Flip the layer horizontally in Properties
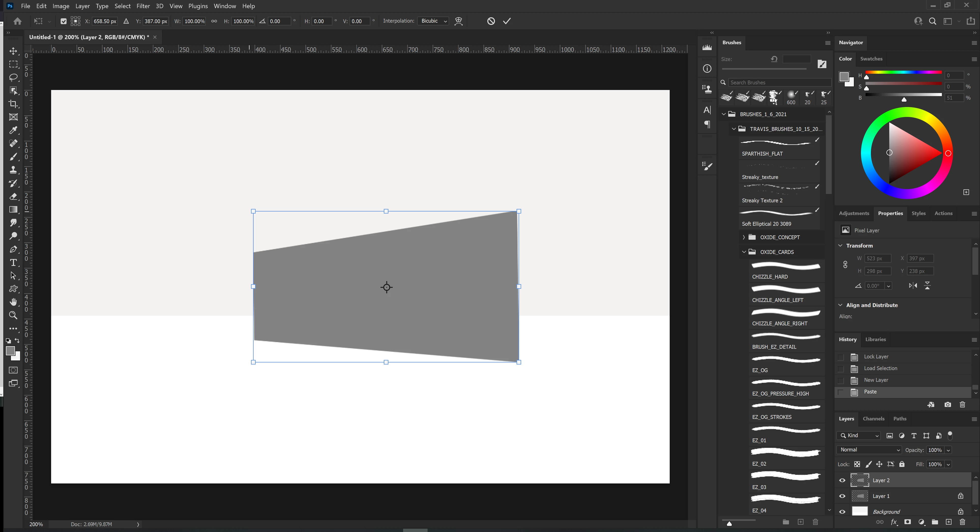This screenshot has width=980, height=532. coord(913,286)
